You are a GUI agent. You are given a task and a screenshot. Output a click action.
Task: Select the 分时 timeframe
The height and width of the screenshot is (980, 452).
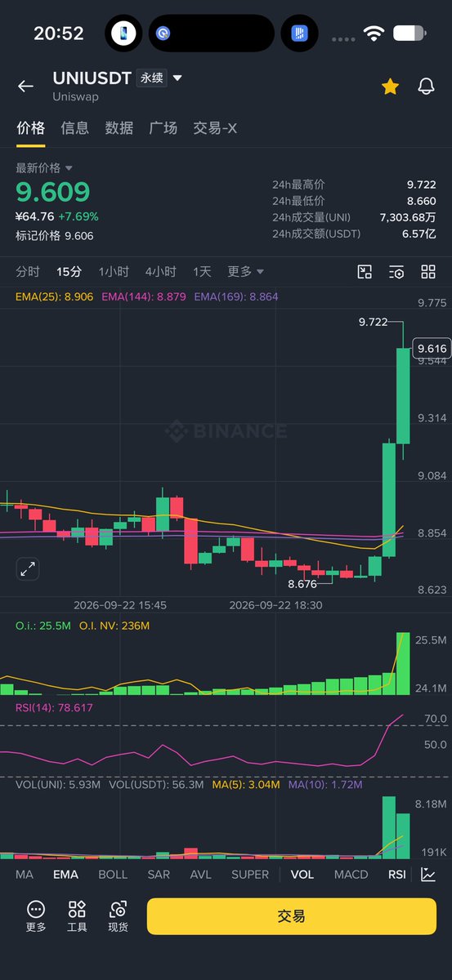(28, 271)
